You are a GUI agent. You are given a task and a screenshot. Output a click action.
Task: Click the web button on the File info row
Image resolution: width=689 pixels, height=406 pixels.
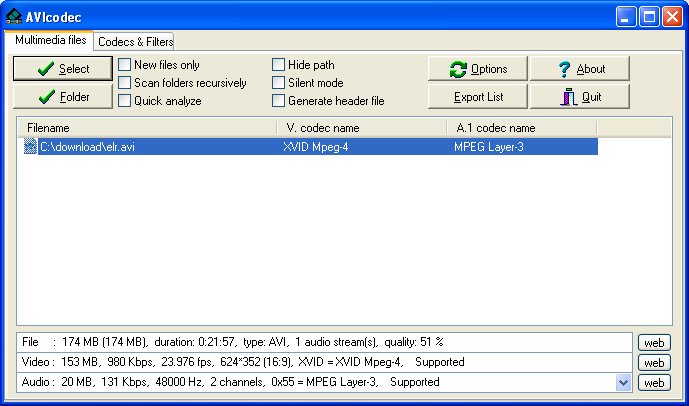tap(654, 342)
